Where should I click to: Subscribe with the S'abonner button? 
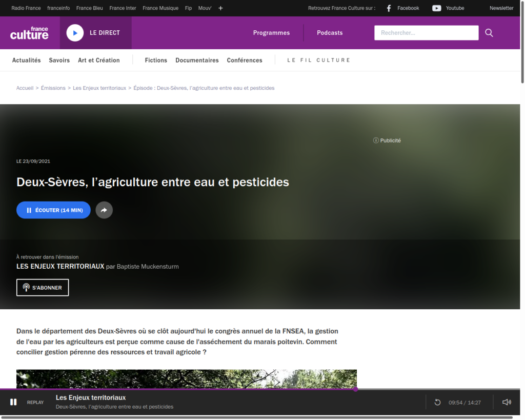click(x=43, y=288)
